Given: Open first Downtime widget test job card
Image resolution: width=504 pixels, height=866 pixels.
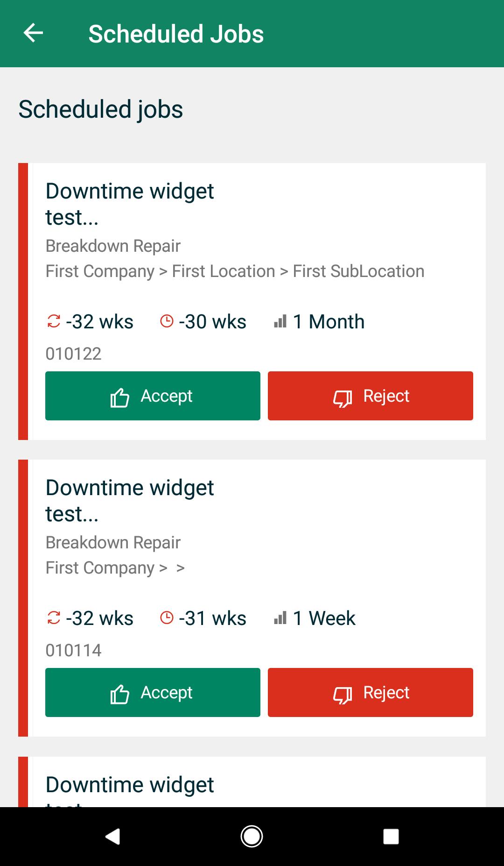Looking at the screenshot, I should pyautogui.click(x=252, y=301).
